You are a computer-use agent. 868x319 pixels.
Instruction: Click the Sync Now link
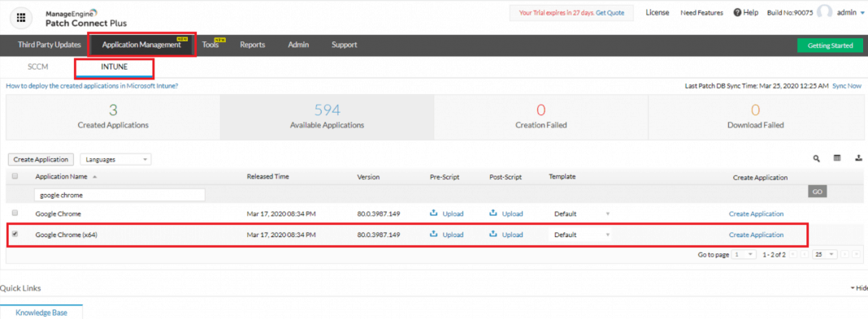click(847, 86)
